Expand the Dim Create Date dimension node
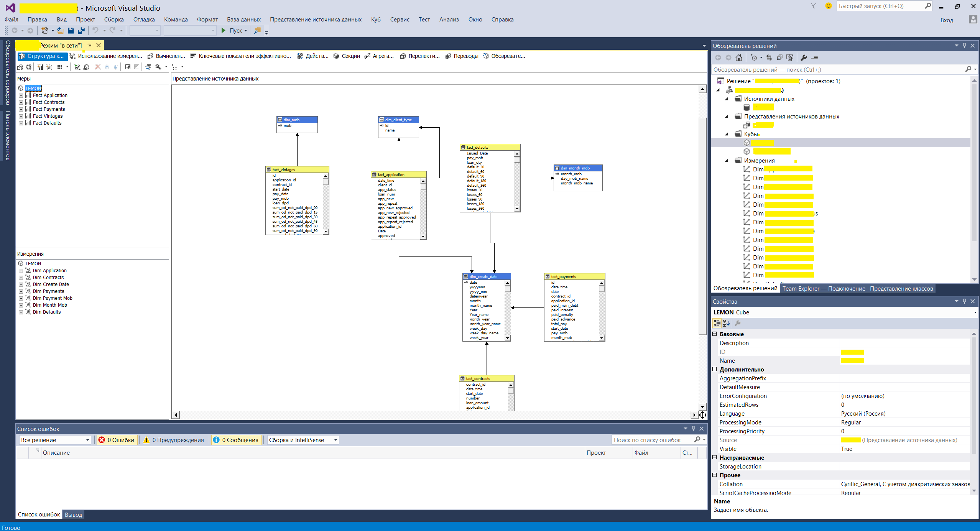The width and height of the screenshot is (980, 531). pyautogui.click(x=21, y=284)
